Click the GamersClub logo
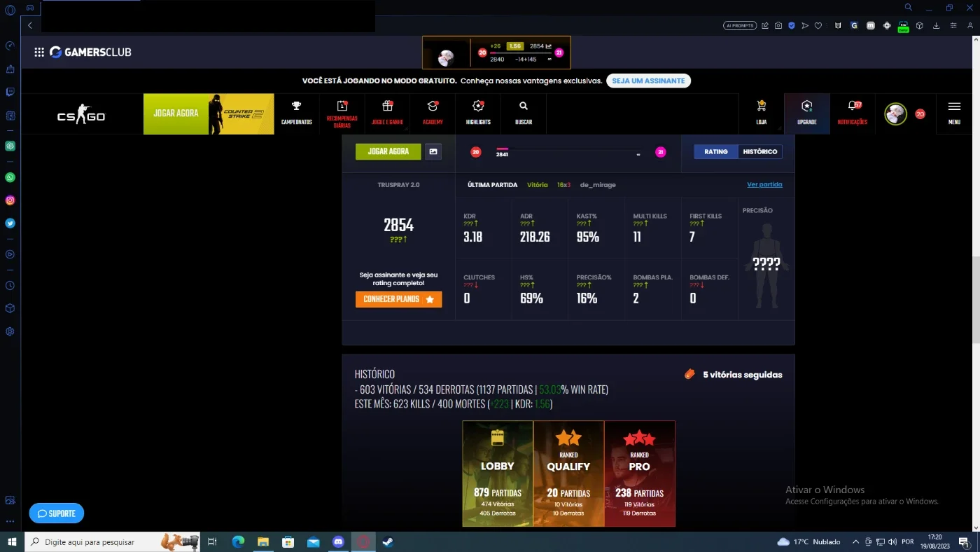Screen dimensions: 980x552 click(x=90, y=53)
